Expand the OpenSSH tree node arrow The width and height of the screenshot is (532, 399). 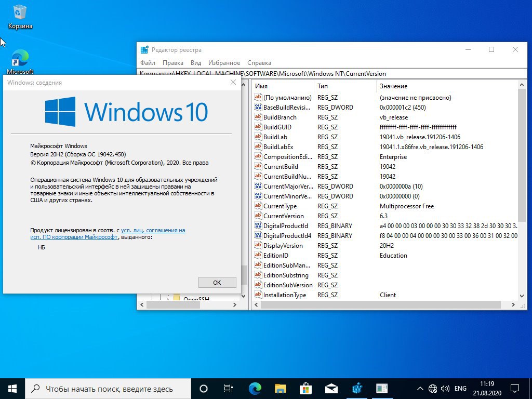168,298
